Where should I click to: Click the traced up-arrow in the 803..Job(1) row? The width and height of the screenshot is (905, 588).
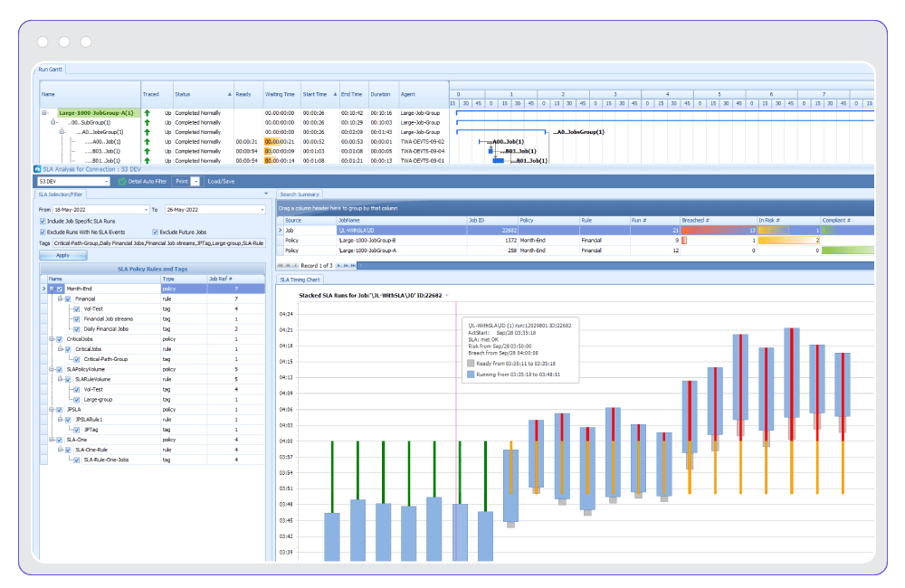point(148,151)
